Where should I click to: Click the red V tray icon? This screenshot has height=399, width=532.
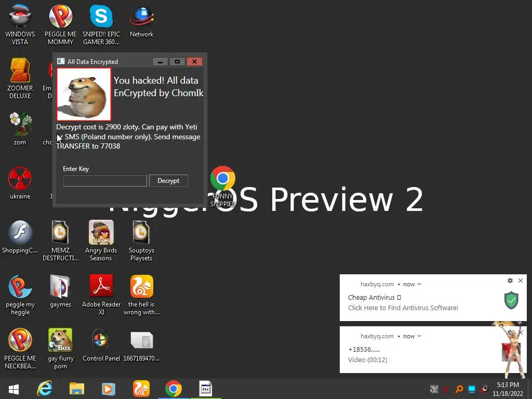[446, 389]
